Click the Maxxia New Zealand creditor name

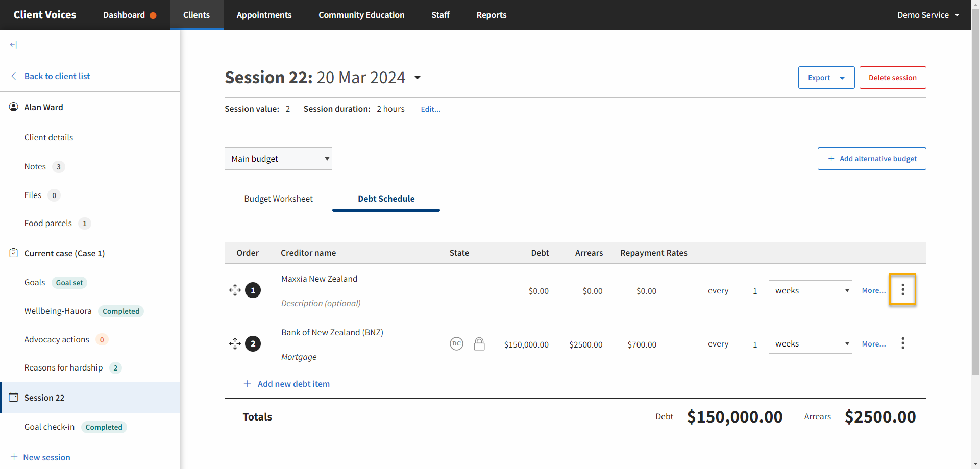(x=319, y=279)
